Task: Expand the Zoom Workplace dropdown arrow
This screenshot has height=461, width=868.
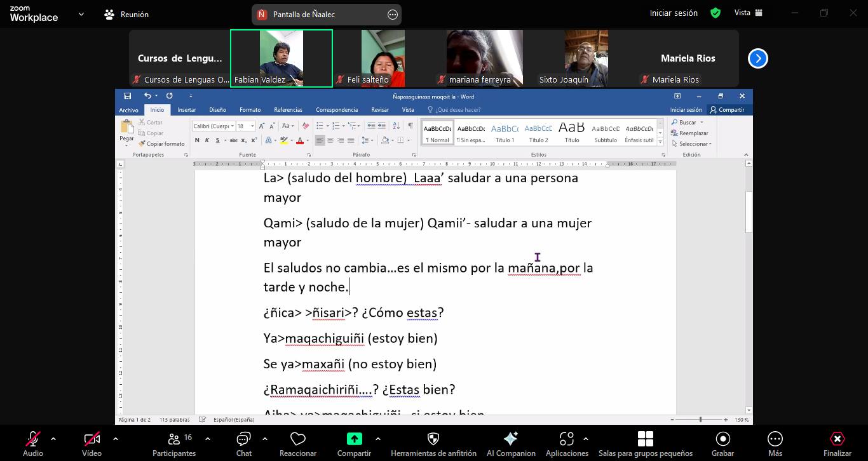Action: [x=81, y=14]
